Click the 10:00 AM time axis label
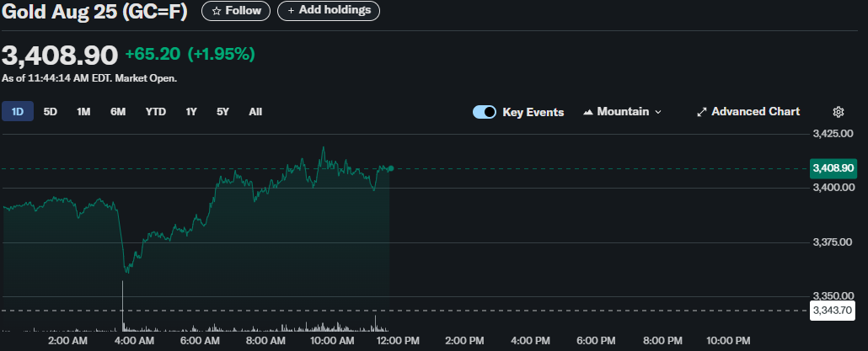The height and width of the screenshot is (351, 868). [333, 341]
